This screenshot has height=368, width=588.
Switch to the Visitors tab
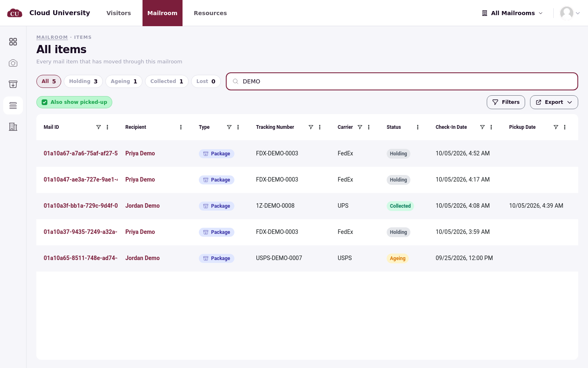tap(119, 13)
